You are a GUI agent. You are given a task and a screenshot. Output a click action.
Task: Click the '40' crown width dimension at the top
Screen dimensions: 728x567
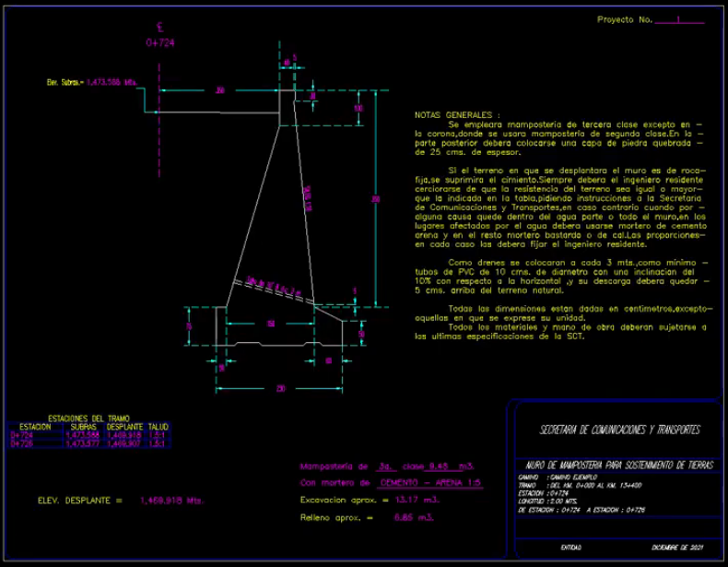pyautogui.click(x=287, y=62)
